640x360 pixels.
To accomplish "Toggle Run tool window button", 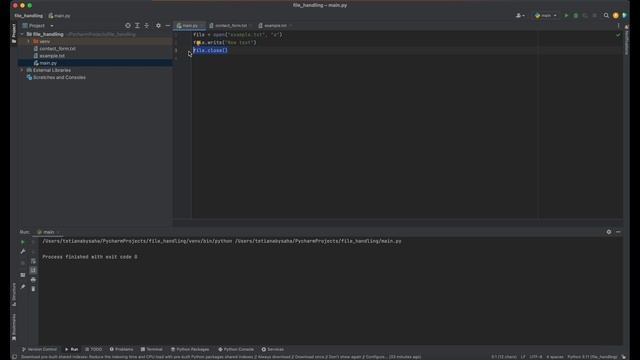I will [x=71, y=349].
